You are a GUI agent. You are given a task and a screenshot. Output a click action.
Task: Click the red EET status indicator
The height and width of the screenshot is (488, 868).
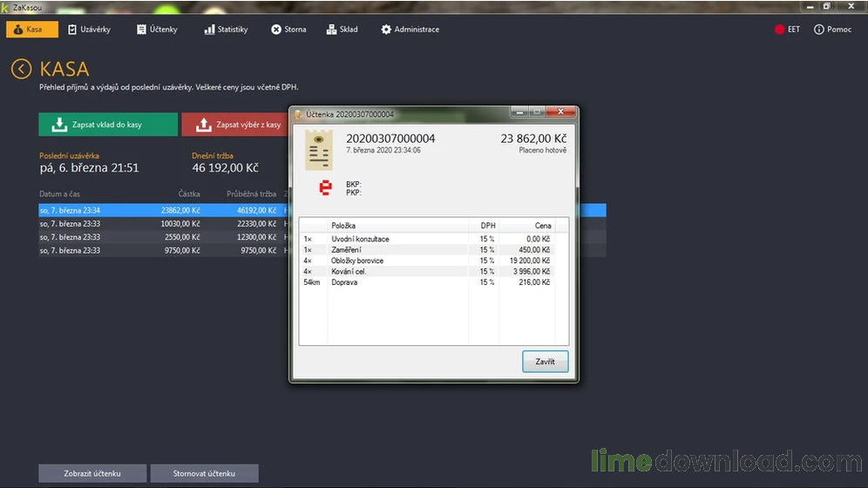click(x=779, y=30)
